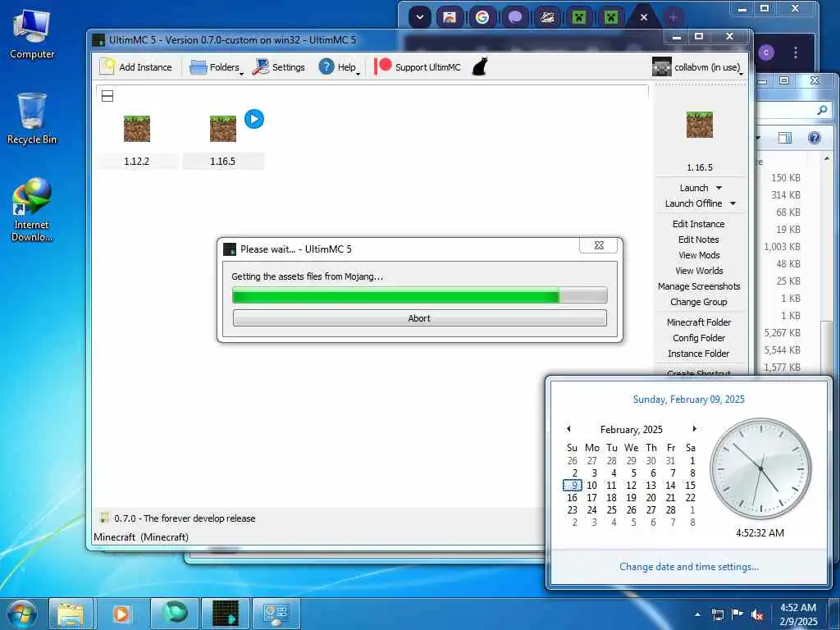The width and height of the screenshot is (840, 630).
Task: Click the Add Instance toolbar button
Action: tap(136, 67)
